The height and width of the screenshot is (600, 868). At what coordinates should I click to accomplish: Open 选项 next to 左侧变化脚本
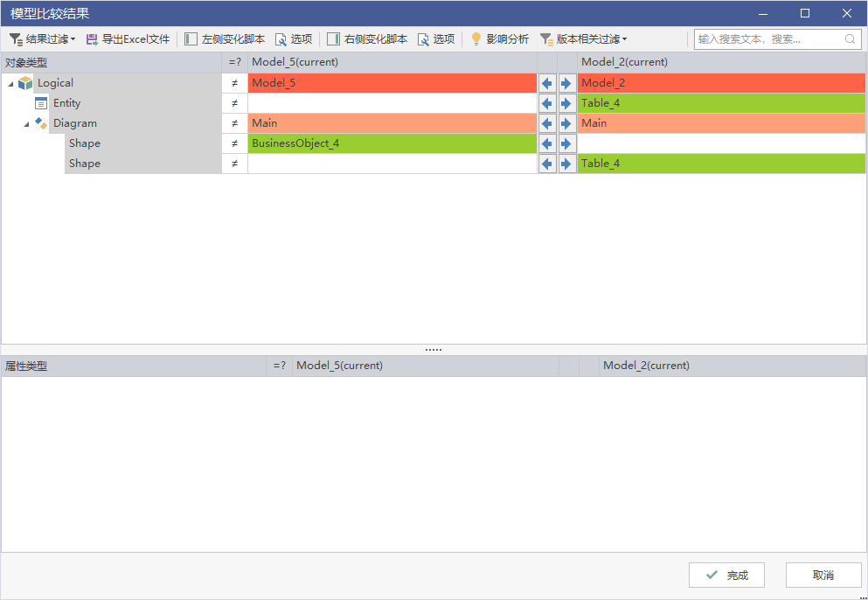(294, 39)
